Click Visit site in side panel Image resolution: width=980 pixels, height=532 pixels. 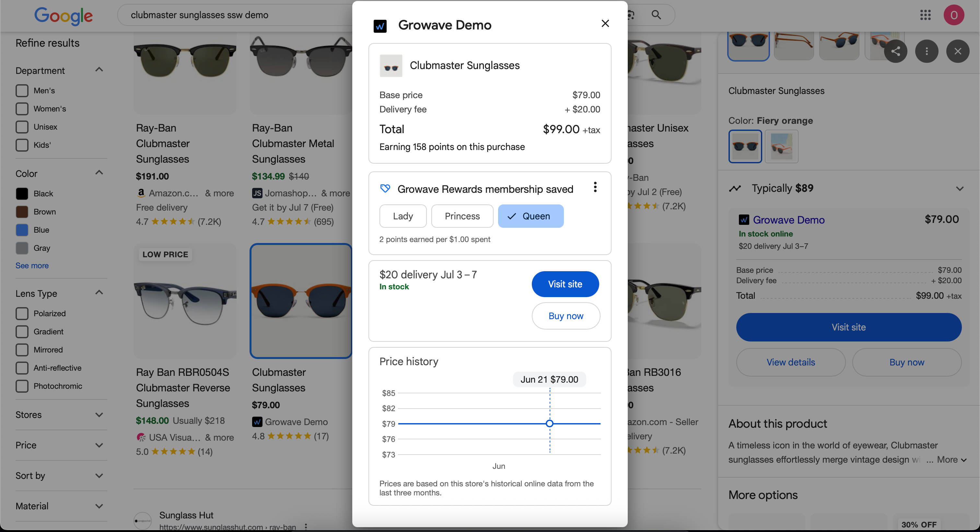click(x=848, y=327)
